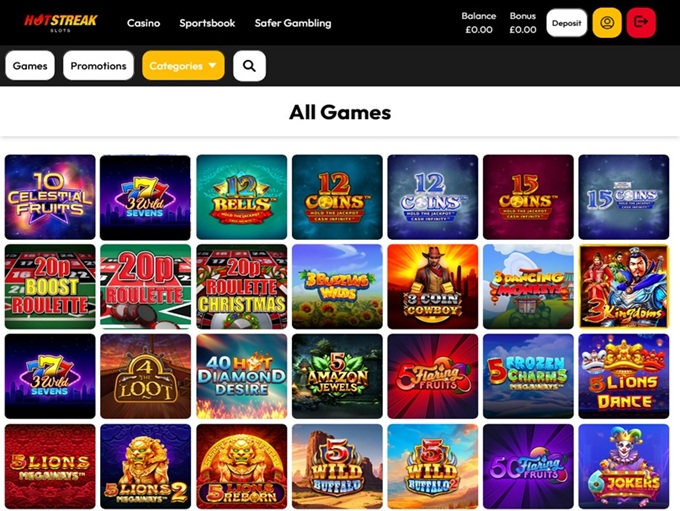Launch the 5 Lions Dance game
The image size is (680, 511).
coord(624,376)
